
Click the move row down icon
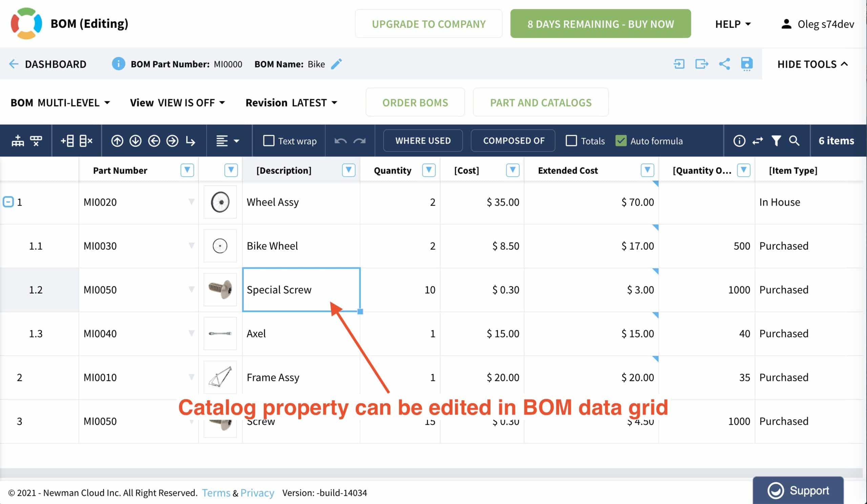point(136,141)
